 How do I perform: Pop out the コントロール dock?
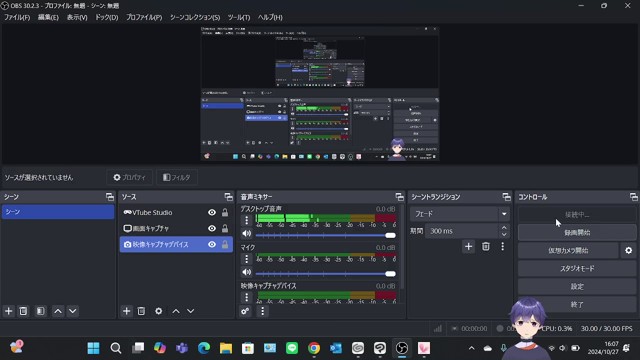[633, 197]
